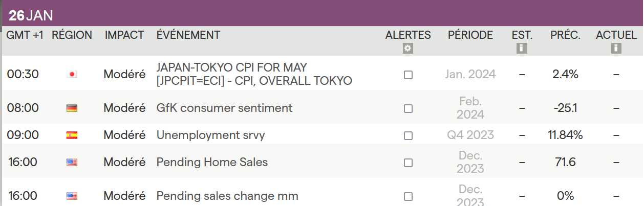
Task: Enable alert for Japan-Tokyo CPI event
Action: (408, 75)
